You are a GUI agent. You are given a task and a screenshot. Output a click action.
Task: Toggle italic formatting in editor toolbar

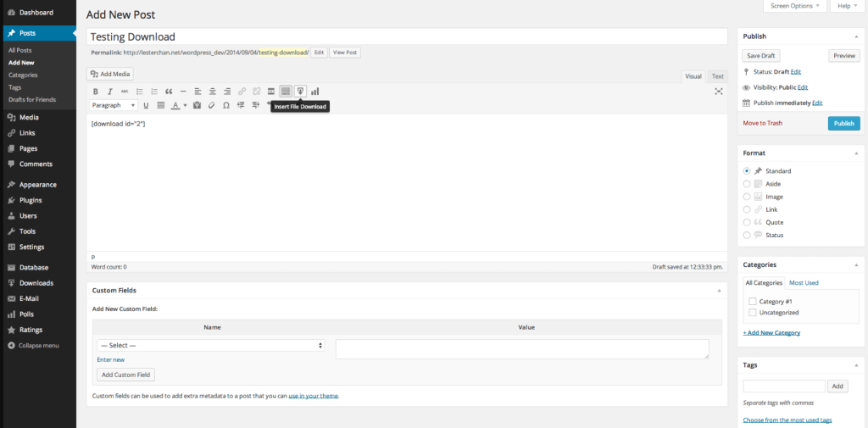110,92
